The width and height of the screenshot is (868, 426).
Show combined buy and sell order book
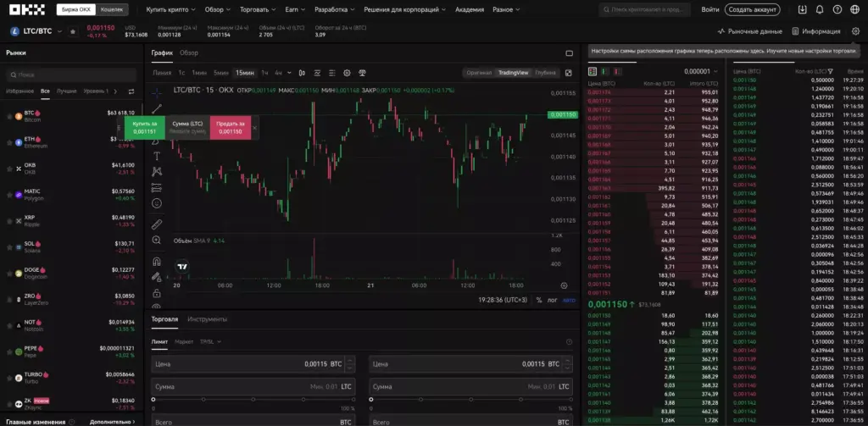point(593,71)
